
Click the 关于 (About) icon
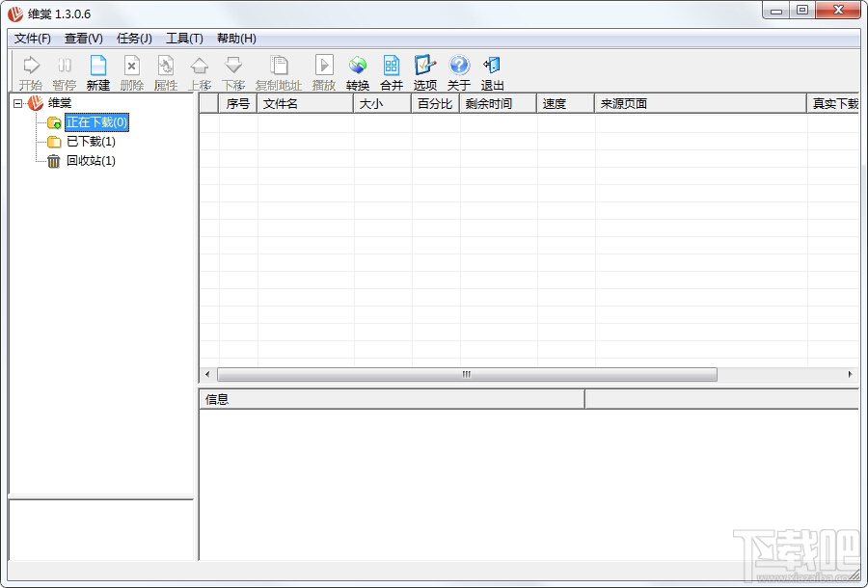coord(459,72)
